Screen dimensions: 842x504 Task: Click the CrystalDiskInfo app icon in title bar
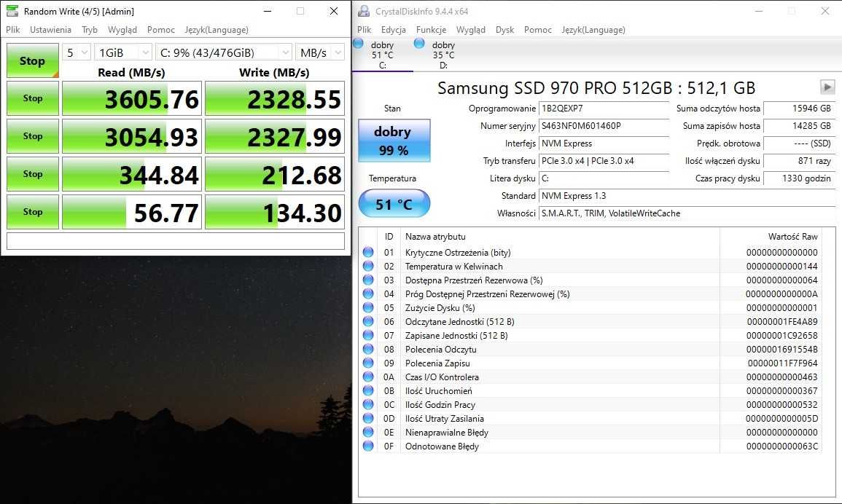coord(364,11)
